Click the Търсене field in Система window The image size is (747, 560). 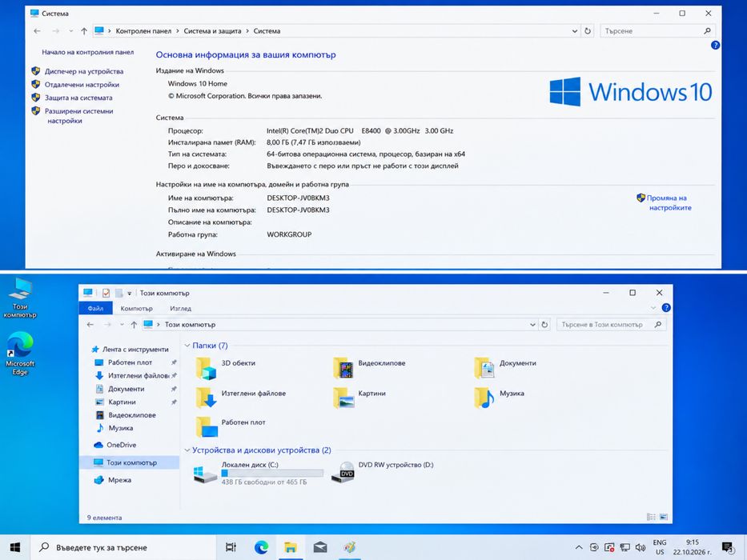(x=657, y=31)
